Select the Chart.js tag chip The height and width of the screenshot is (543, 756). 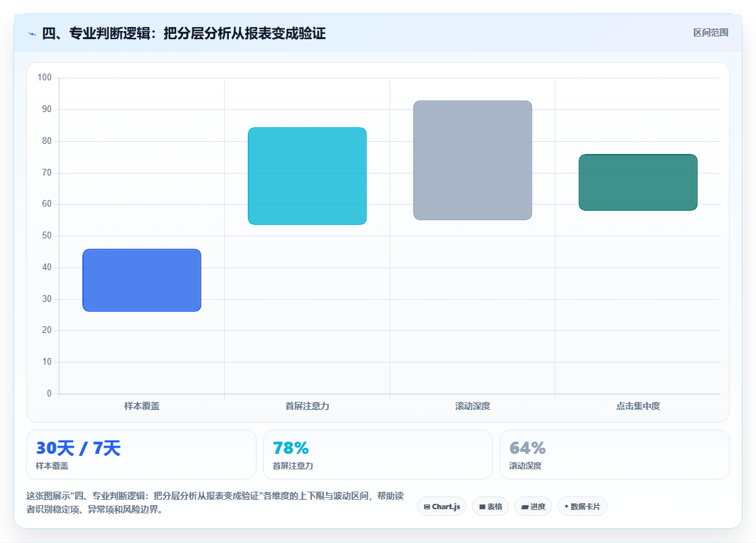point(441,507)
